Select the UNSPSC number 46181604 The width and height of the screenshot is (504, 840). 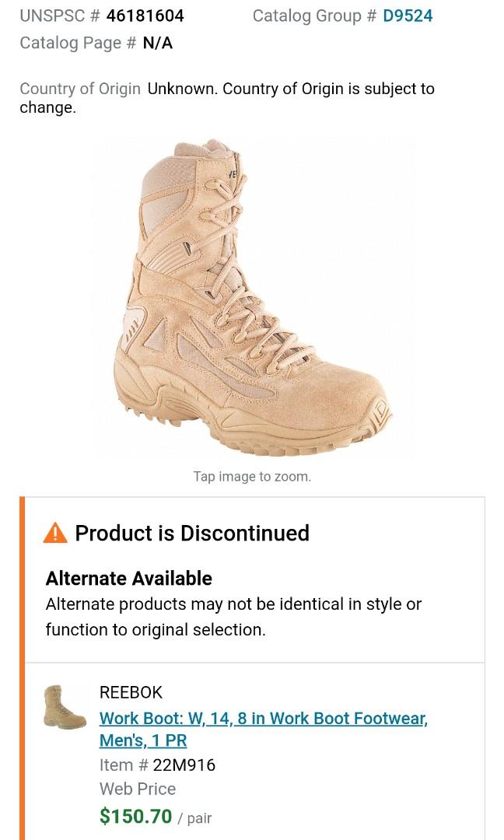click(x=145, y=16)
